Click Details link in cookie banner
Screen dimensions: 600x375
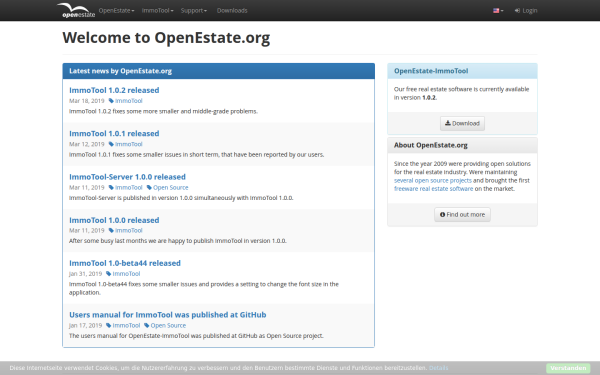439,368
